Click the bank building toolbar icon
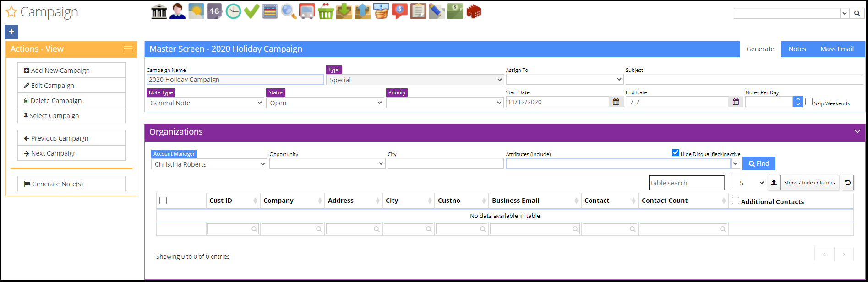This screenshot has width=868, height=282. (x=159, y=11)
